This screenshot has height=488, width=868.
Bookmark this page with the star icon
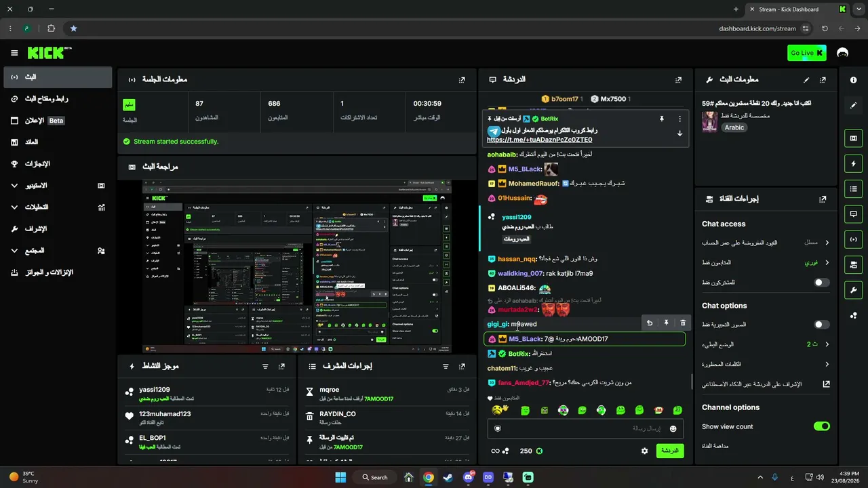[73, 28]
